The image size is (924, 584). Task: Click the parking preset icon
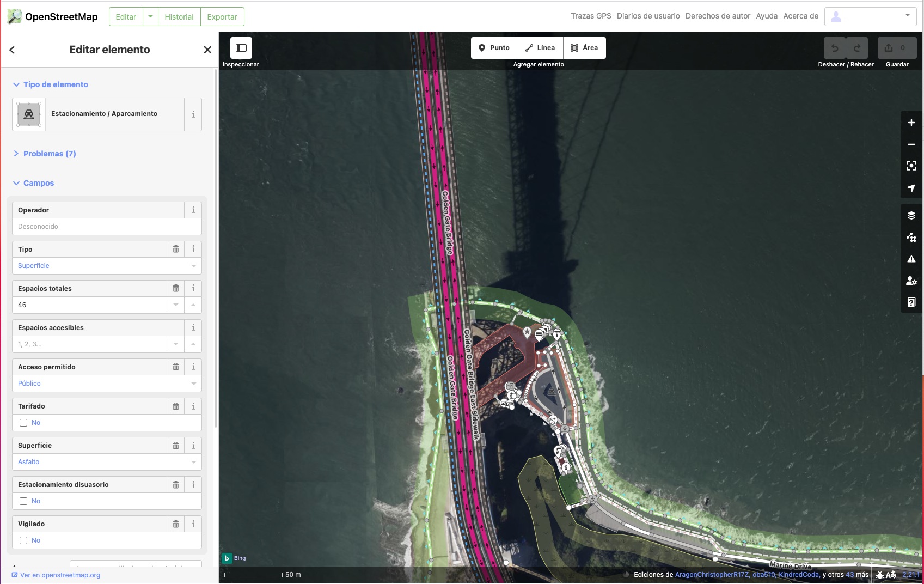tap(29, 114)
